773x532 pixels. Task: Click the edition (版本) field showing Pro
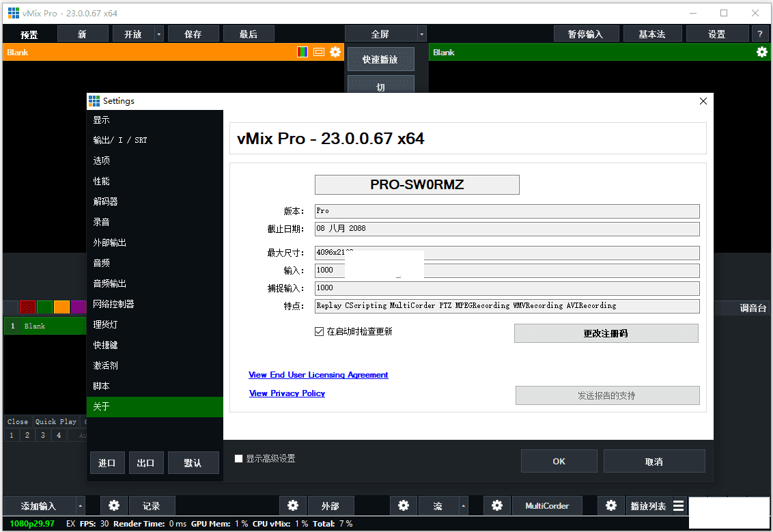tap(507, 211)
